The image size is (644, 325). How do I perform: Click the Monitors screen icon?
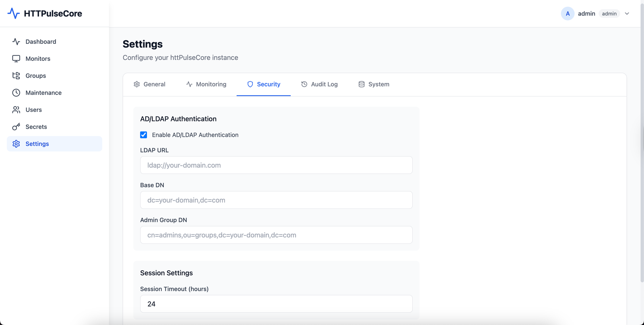16,59
